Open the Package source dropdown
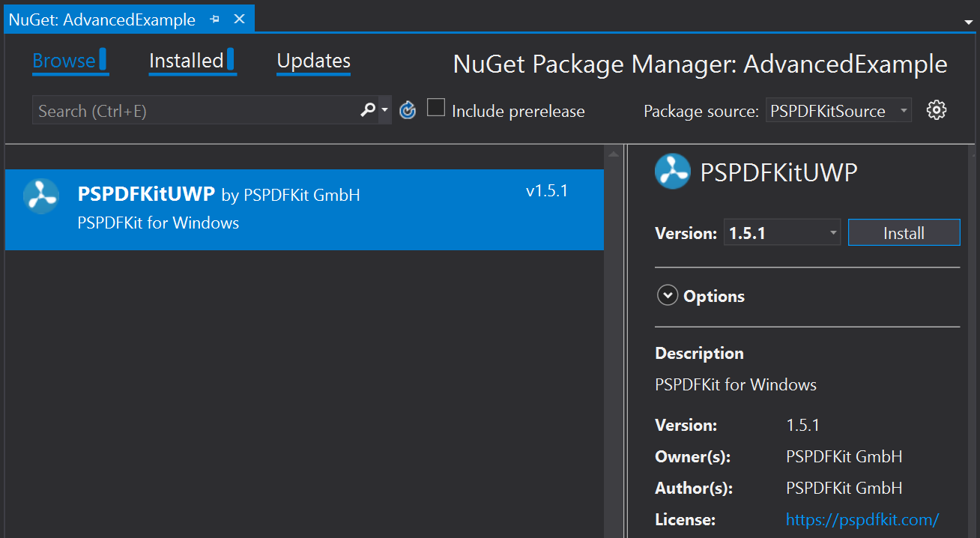Screen dimensions: 980x538 click(838, 111)
